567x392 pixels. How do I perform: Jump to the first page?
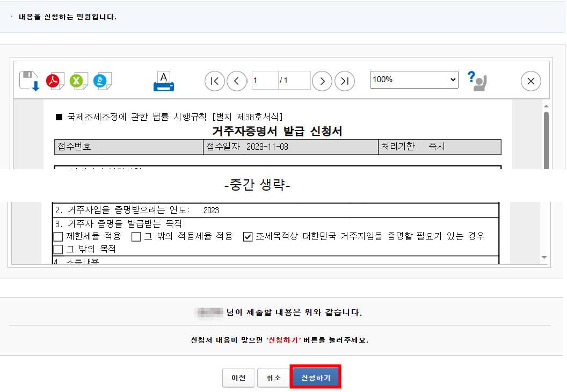point(214,81)
